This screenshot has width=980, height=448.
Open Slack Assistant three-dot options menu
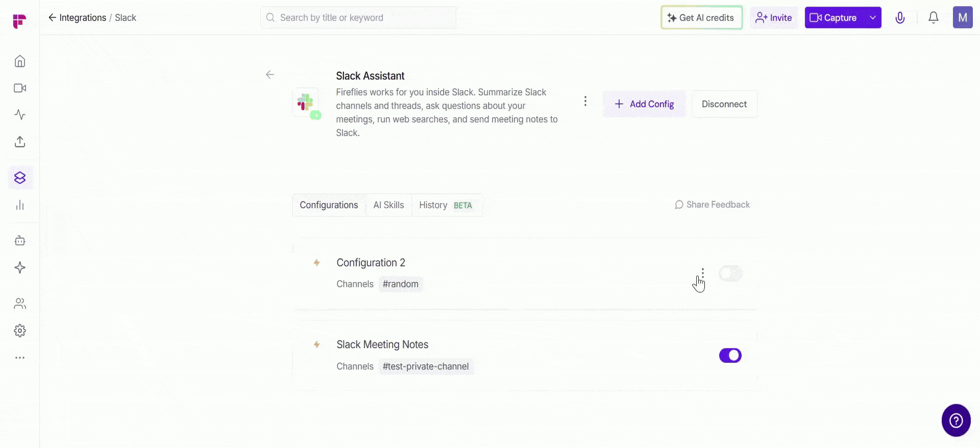point(585,101)
